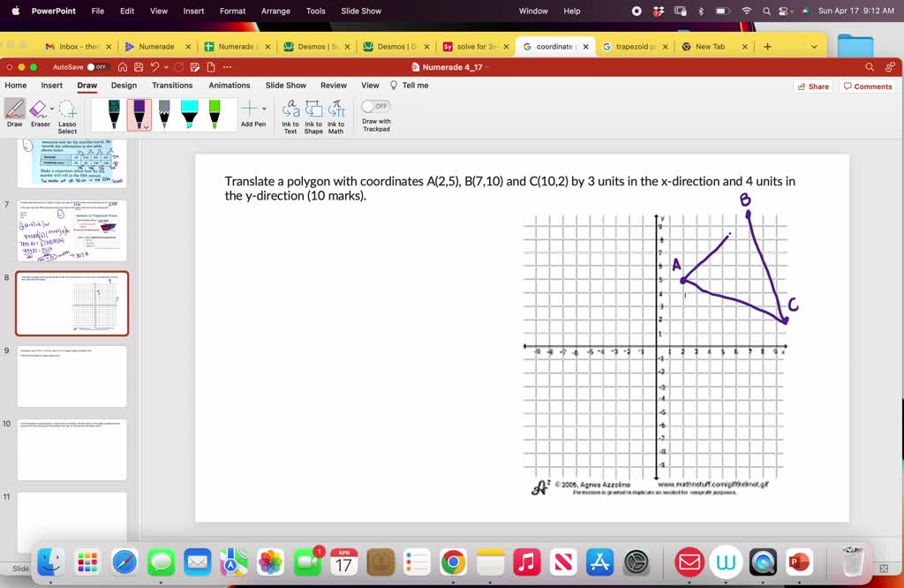Open the Add Pen dropdown arrow
This screenshot has width=904, height=588.
click(264, 107)
